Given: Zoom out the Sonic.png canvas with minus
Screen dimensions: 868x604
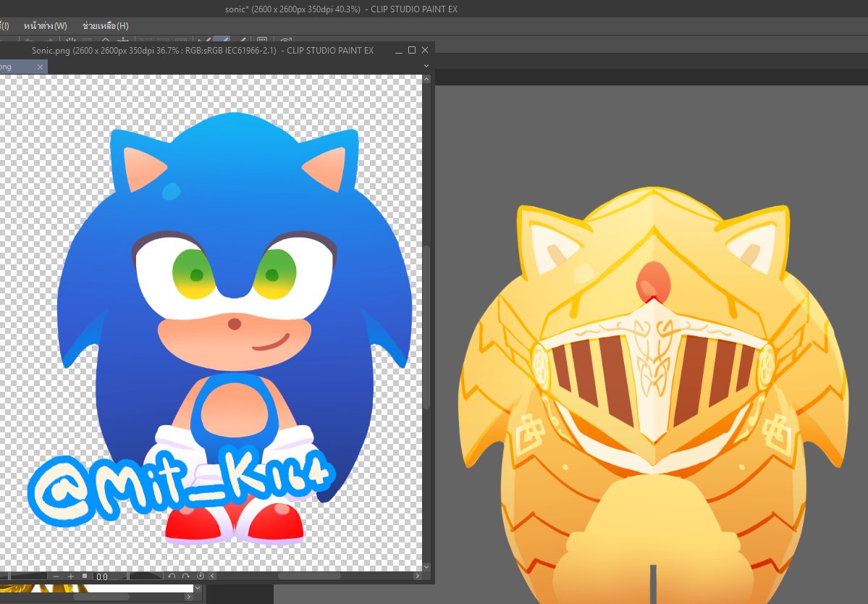Looking at the screenshot, I should click(56, 576).
